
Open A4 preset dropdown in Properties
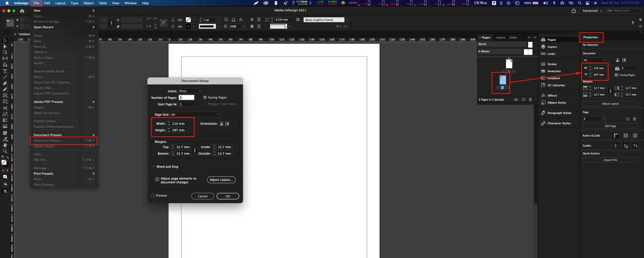pos(594,60)
